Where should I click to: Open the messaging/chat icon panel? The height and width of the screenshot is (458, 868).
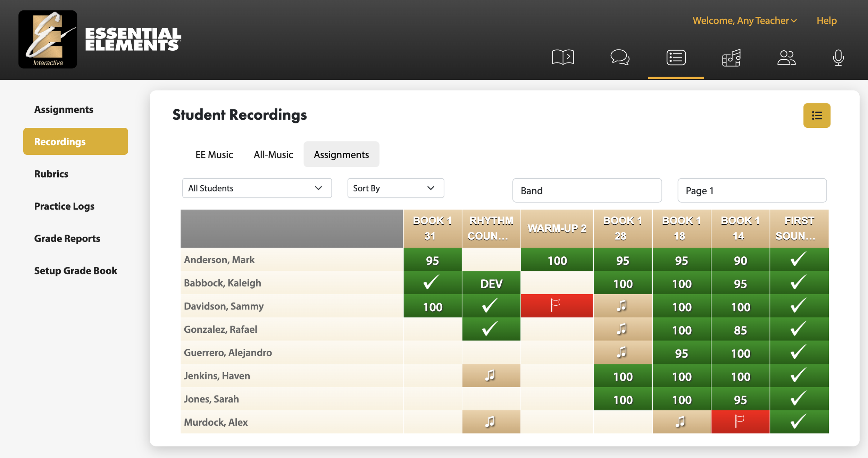click(x=619, y=57)
